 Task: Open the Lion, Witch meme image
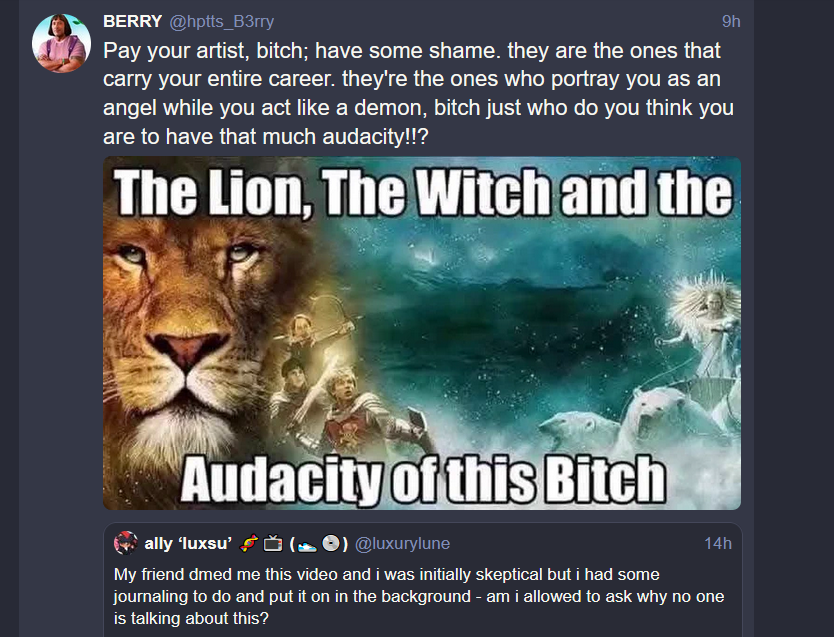(422, 333)
